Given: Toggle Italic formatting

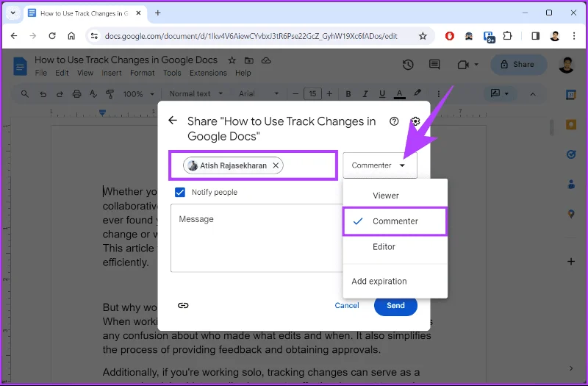Looking at the screenshot, I should [365, 94].
